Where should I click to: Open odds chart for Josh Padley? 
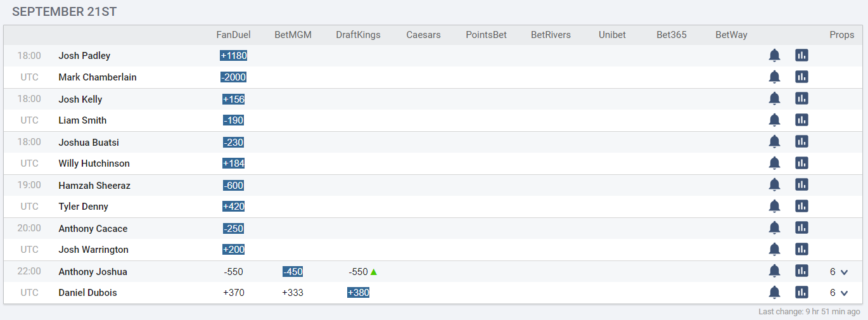coord(801,56)
